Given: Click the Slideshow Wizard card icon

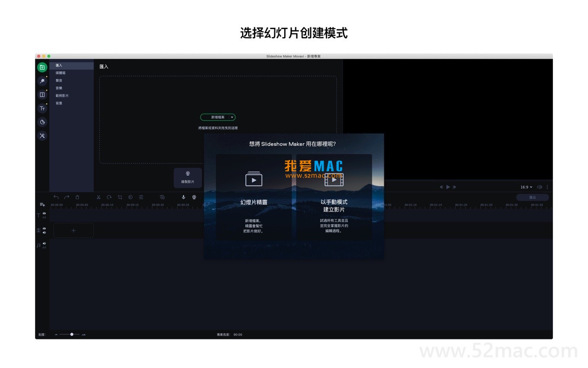Looking at the screenshot, I should (x=254, y=179).
